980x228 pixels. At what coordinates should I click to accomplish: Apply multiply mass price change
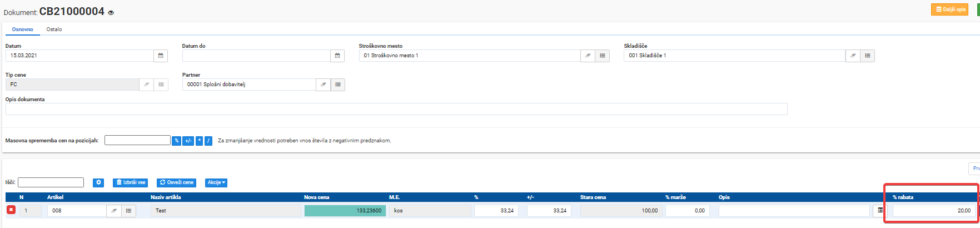click(x=199, y=141)
